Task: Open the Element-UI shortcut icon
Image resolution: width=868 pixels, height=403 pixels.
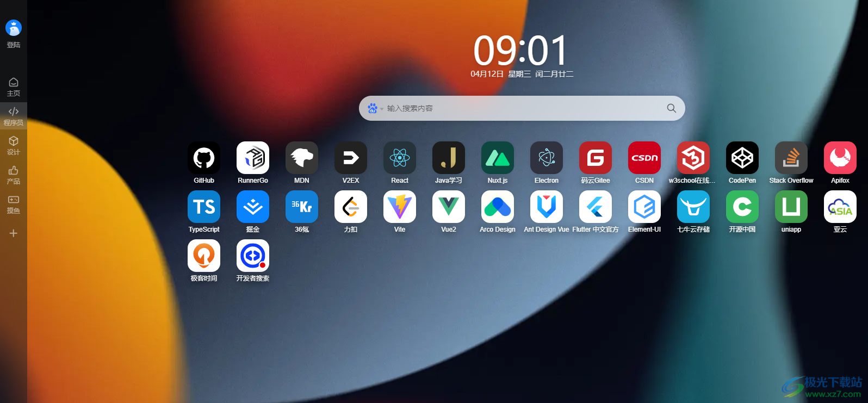Action: [644, 207]
